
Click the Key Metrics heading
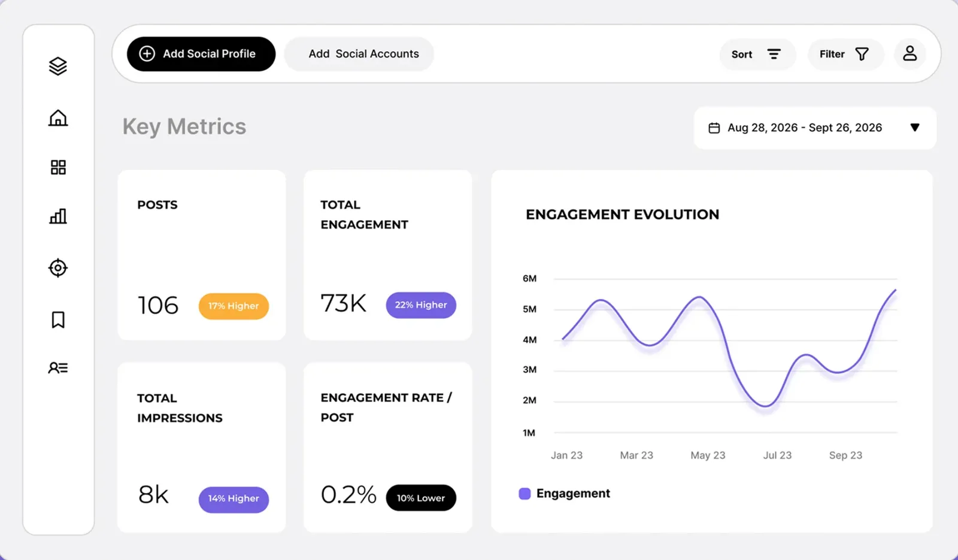184,127
